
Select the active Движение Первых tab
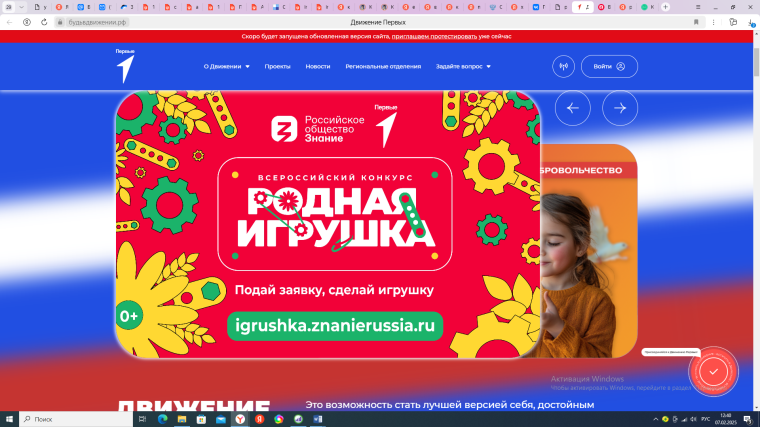point(583,7)
